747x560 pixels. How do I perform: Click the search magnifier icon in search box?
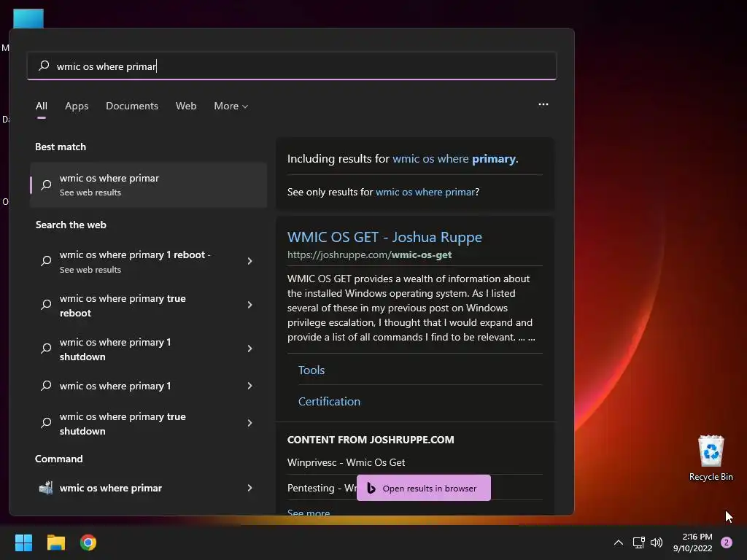[x=44, y=65]
